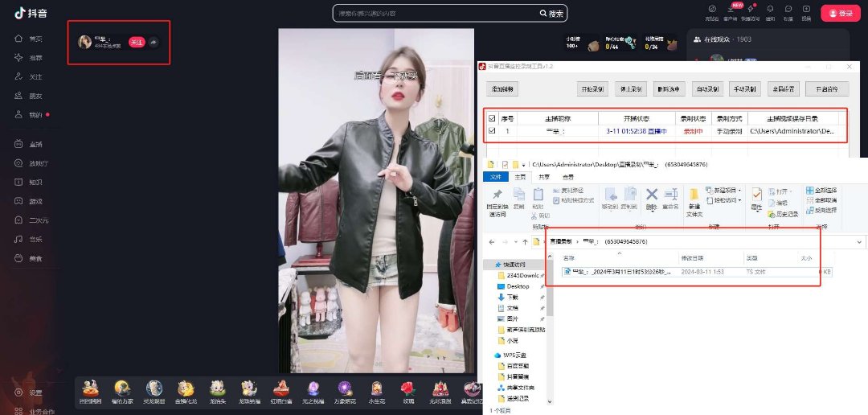This screenshot has height=415, width=868.
Task: Click the Explorer up-arrow navigation button
Action: [x=525, y=241]
